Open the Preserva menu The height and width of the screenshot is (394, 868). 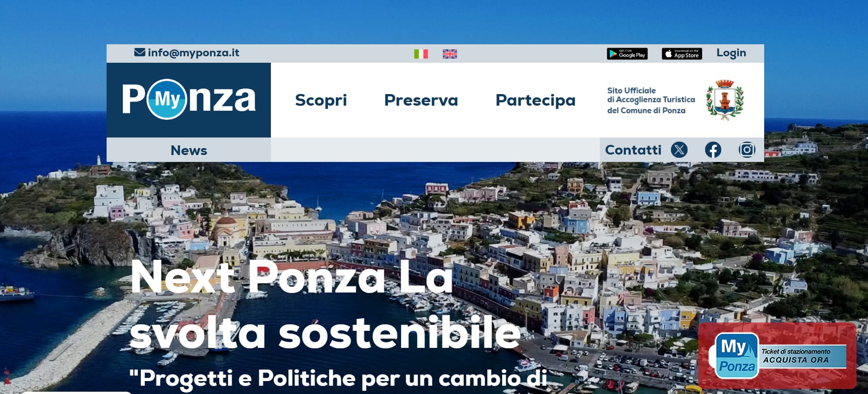pyautogui.click(x=421, y=100)
